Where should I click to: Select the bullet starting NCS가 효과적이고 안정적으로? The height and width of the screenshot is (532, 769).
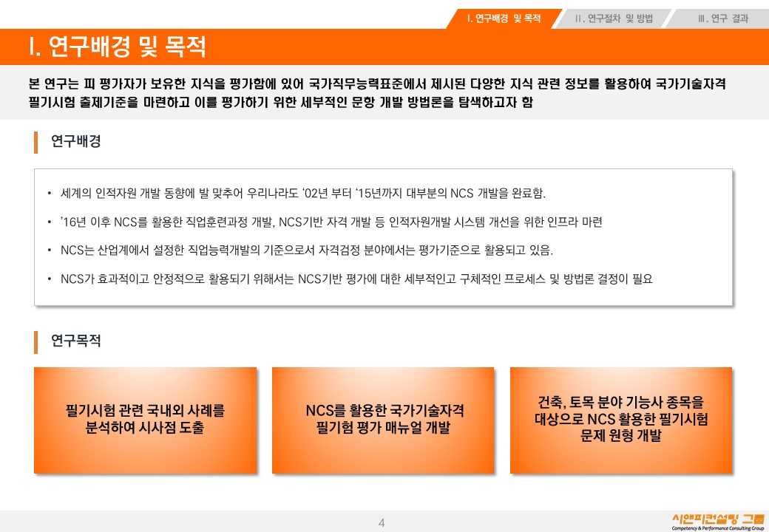coord(356,279)
